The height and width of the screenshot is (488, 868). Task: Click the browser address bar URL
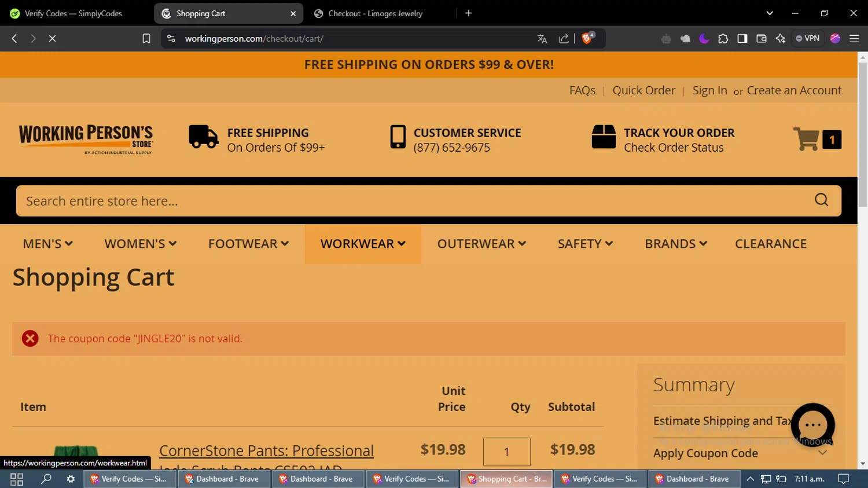[x=254, y=38]
